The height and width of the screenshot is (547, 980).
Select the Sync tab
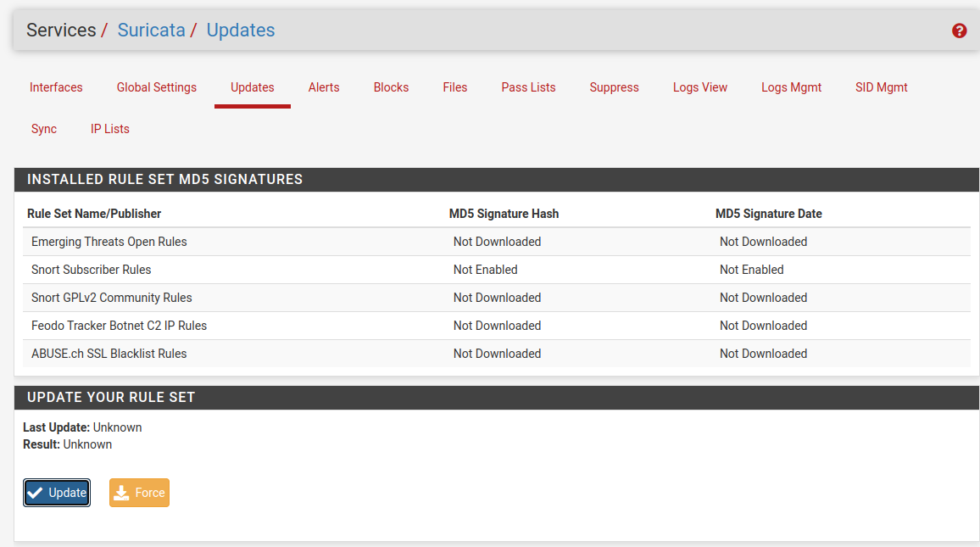coord(44,129)
